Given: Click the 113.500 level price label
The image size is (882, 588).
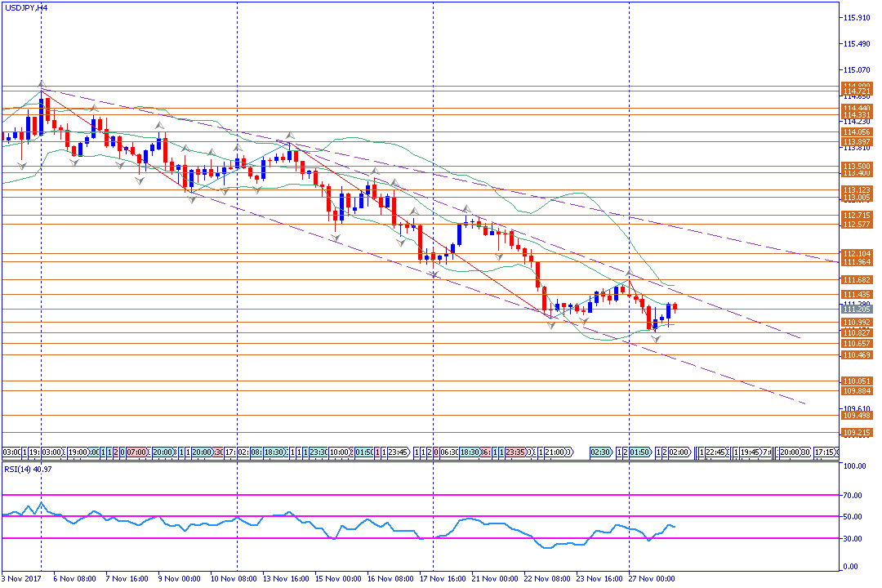Looking at the screenshot, I should tap(856, 167).
